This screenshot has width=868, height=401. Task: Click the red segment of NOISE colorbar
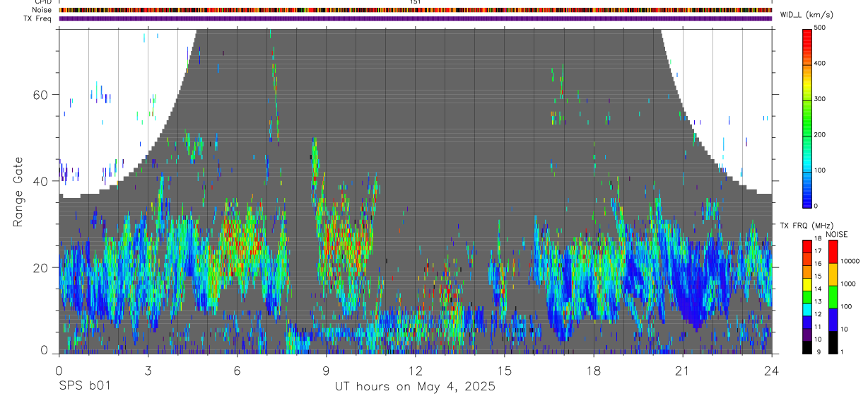coord(833,252)
